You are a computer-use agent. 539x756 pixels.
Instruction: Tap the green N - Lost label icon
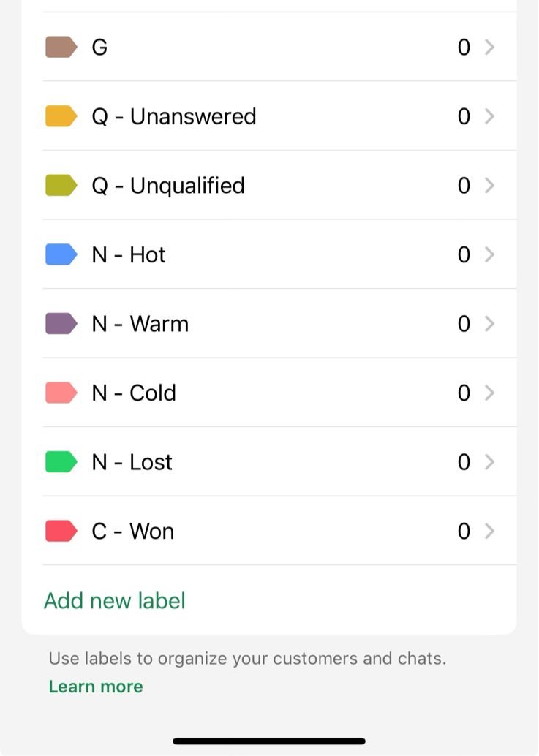pyautogui.click(x=61, y=462)
